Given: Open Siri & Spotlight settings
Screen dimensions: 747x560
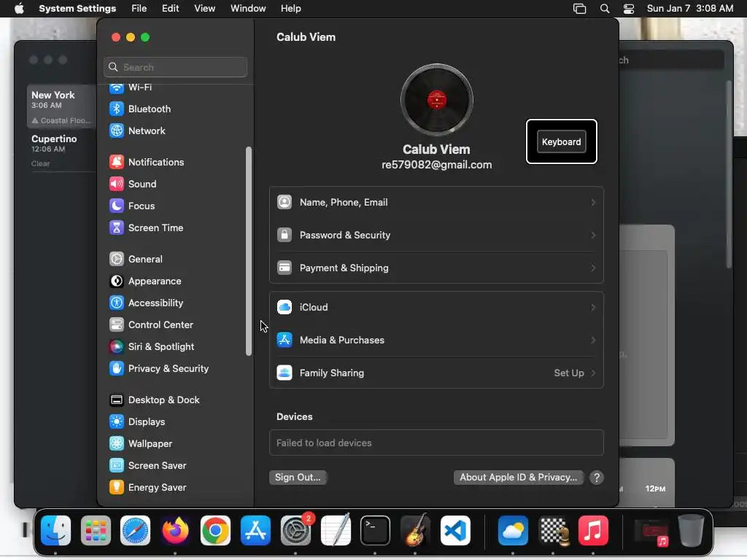Looking at the screenshot, I should click(x=152, y=347).
